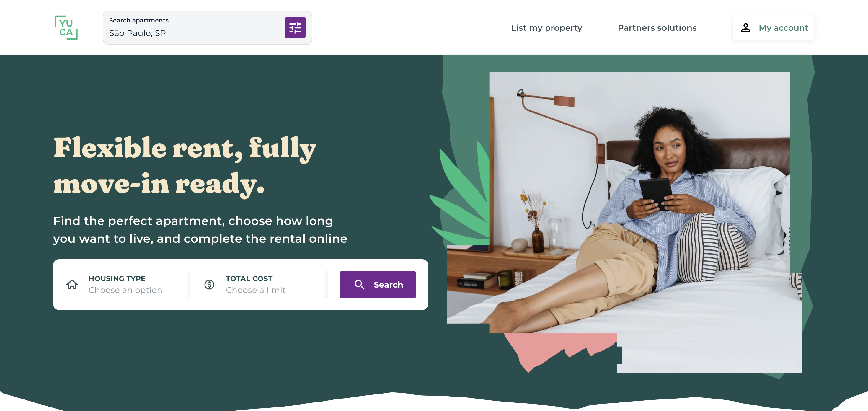Click the Flexible rent headline
This screenshot has width=868, height=411.
185,165
